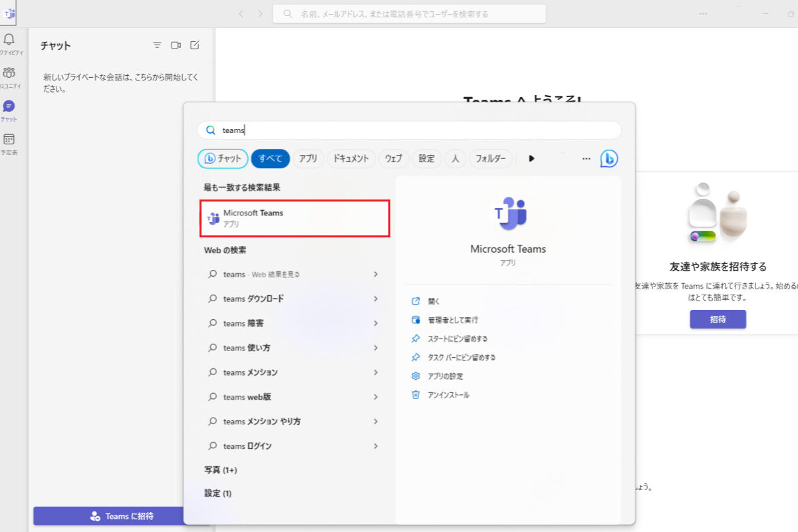Click search icon next to 'teams メンション'

pyautogui.click(x=213, y=372)
